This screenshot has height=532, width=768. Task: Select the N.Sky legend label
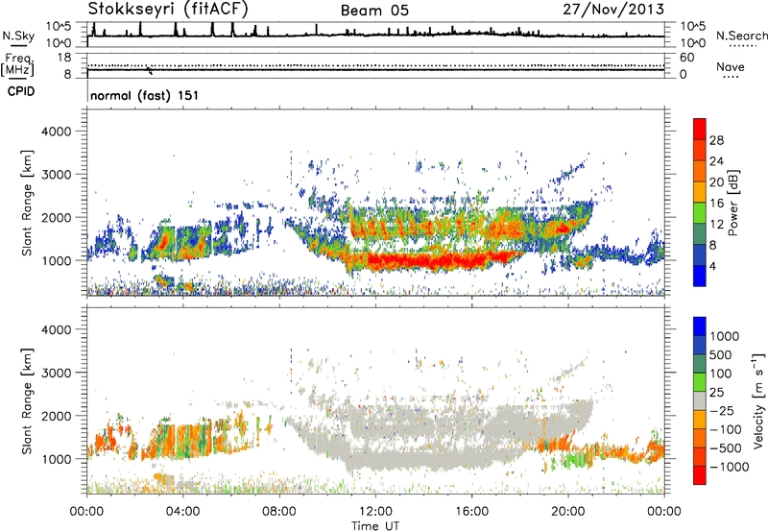coord(18,36)
